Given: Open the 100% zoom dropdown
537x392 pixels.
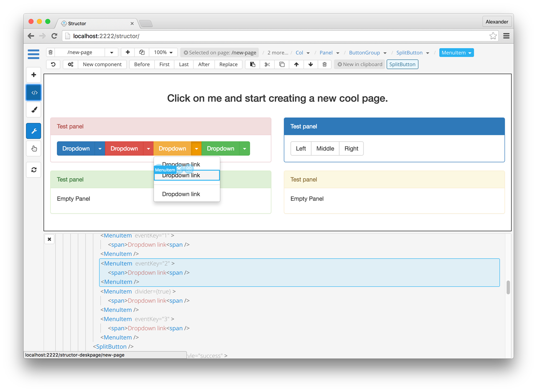Looking at the screenshot, I should click(163, 52).
